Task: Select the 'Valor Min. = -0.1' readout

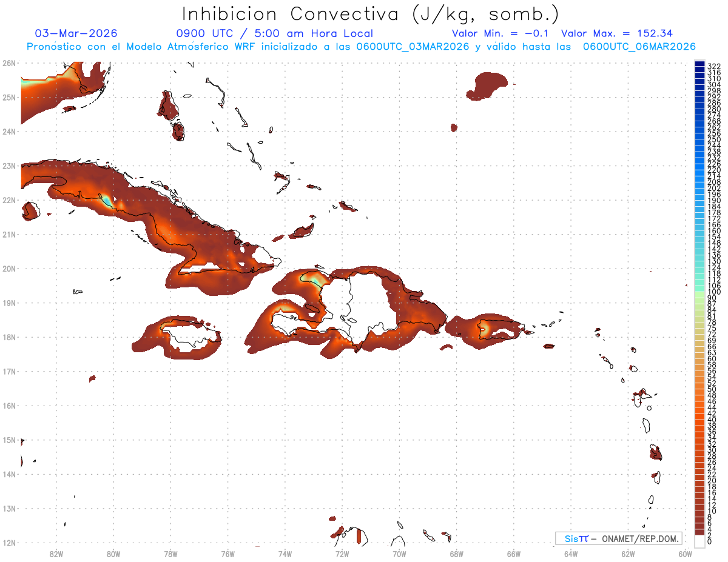Action: coord(500,33)
